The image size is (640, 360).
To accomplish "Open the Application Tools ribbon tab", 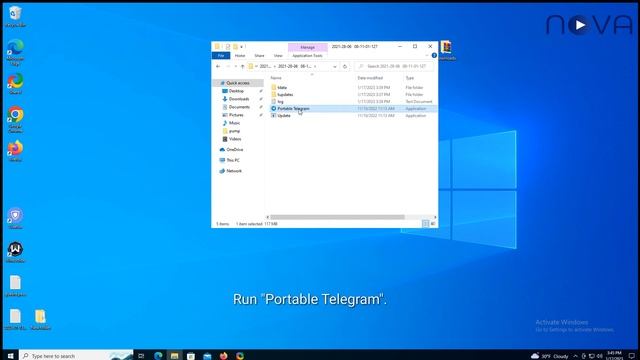I will tap(307, 56).
